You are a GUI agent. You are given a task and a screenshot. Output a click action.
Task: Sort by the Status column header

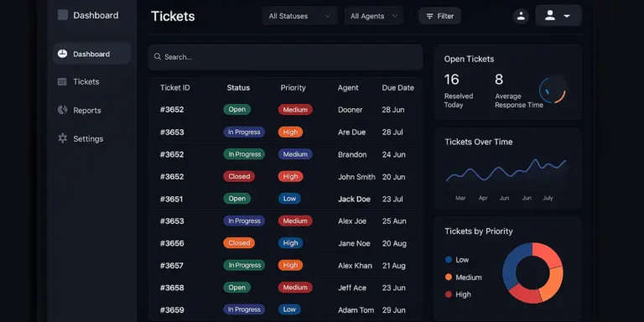[x=238, y=87]
